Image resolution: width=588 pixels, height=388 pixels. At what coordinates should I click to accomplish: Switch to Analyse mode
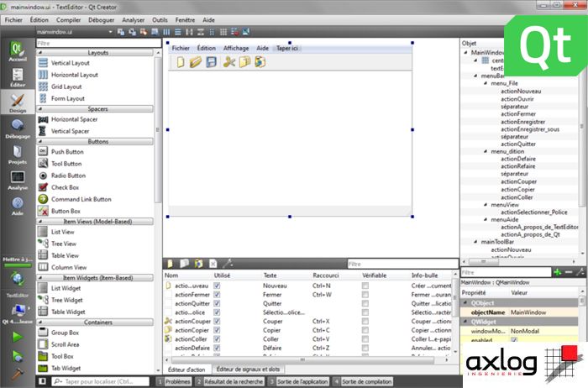point(18,180)
